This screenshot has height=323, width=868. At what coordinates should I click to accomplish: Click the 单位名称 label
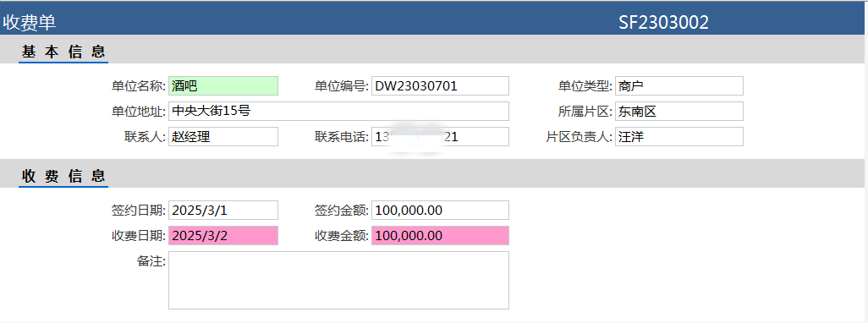pos(139,86)
